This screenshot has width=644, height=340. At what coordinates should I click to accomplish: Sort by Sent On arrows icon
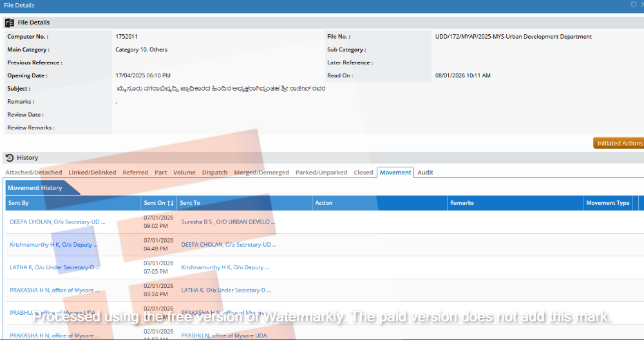click(171, 203)
